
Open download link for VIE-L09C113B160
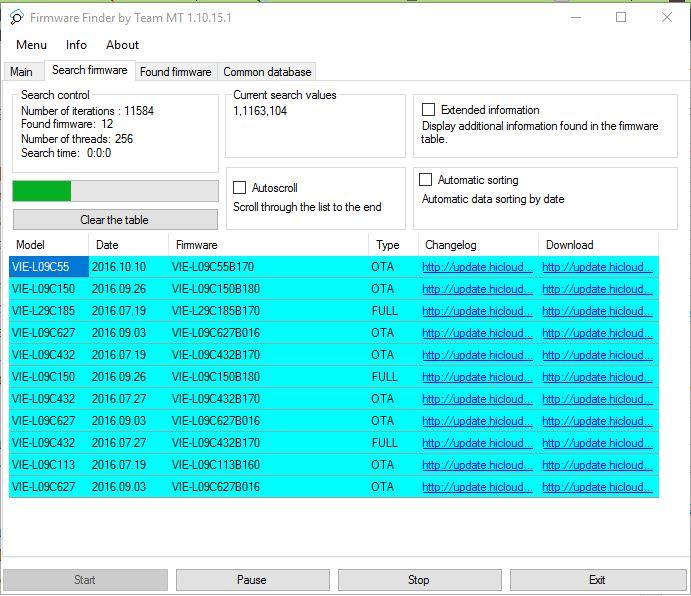click(x=597, y=465)
